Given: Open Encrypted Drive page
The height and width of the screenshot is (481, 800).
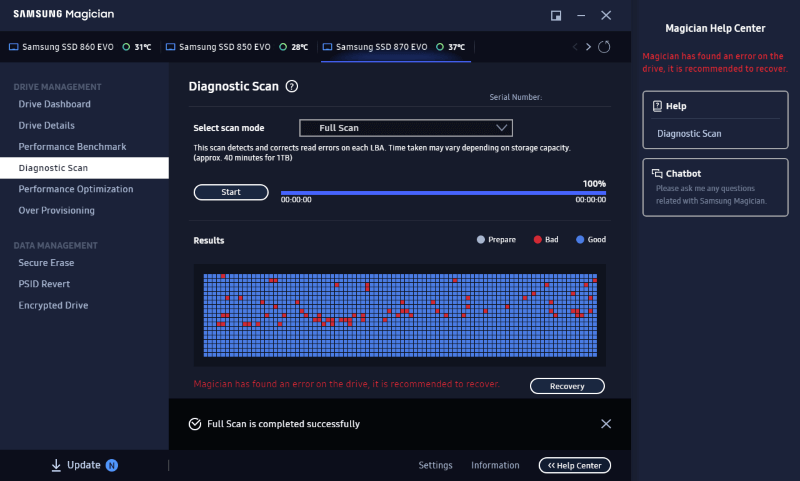Looking at the screenshot, I should pos(54,306).
